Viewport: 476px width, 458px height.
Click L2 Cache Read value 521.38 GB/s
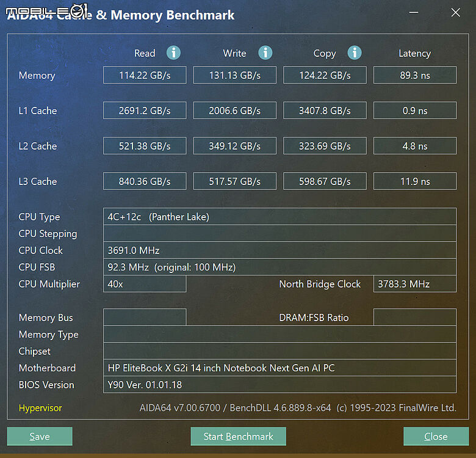145,146
